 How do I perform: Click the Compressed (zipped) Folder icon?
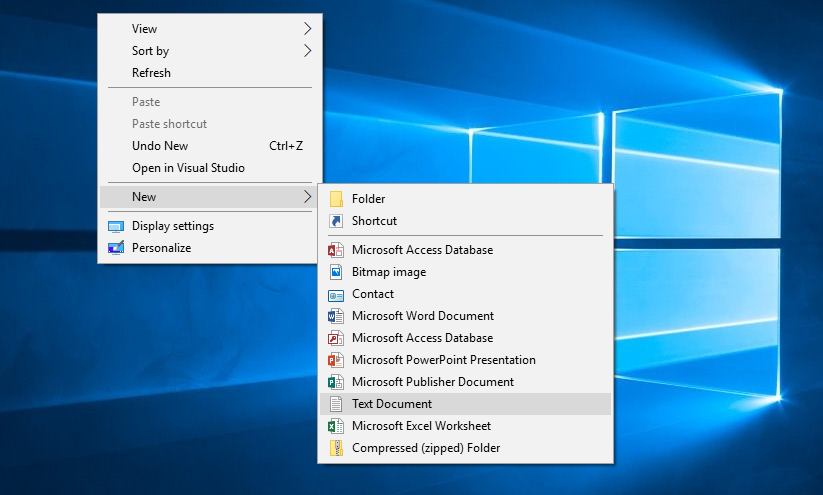[336, 448]
